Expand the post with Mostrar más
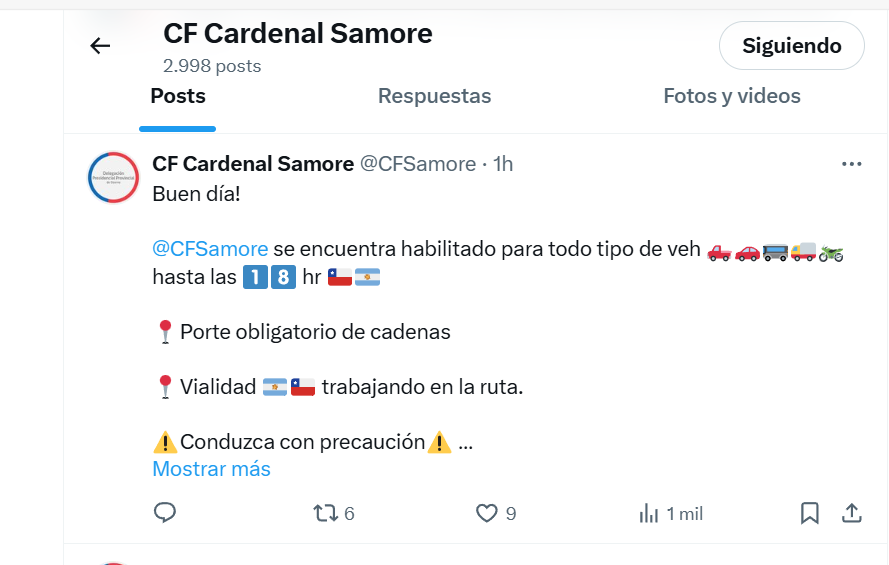889x565 pixels. click(211, 469)
